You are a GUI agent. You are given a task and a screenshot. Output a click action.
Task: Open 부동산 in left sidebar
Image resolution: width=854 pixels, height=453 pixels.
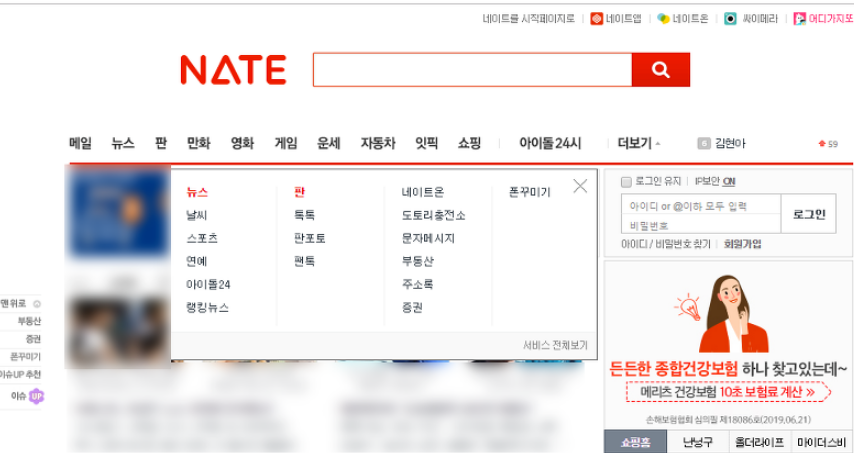pos(29,321)
